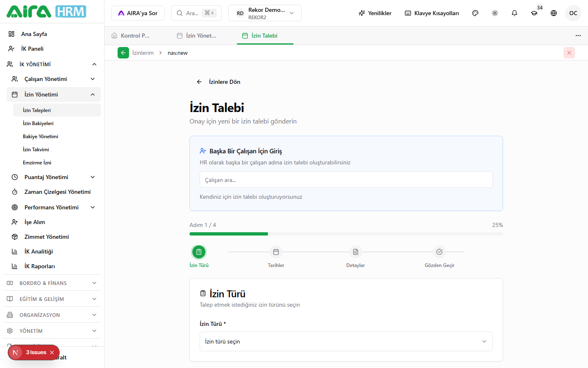
Task: Open Klavye Kısayolları shortcuts
Action: tap(432, 13)
